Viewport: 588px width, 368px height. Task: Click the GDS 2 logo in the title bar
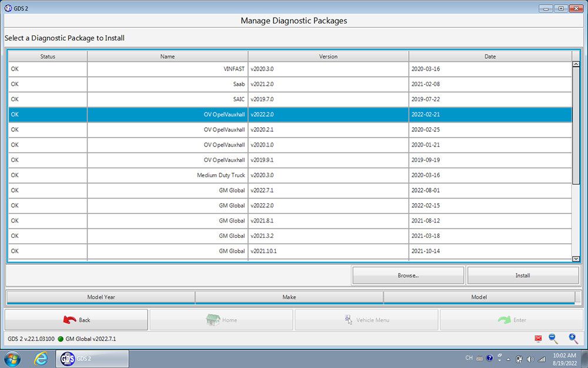coord(9,8)
